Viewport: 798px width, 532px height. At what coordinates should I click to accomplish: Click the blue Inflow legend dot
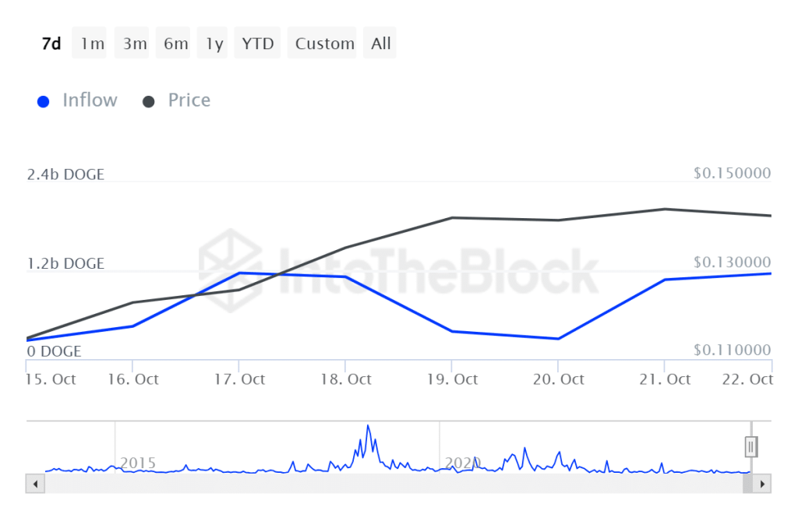(x=43, y=100)
